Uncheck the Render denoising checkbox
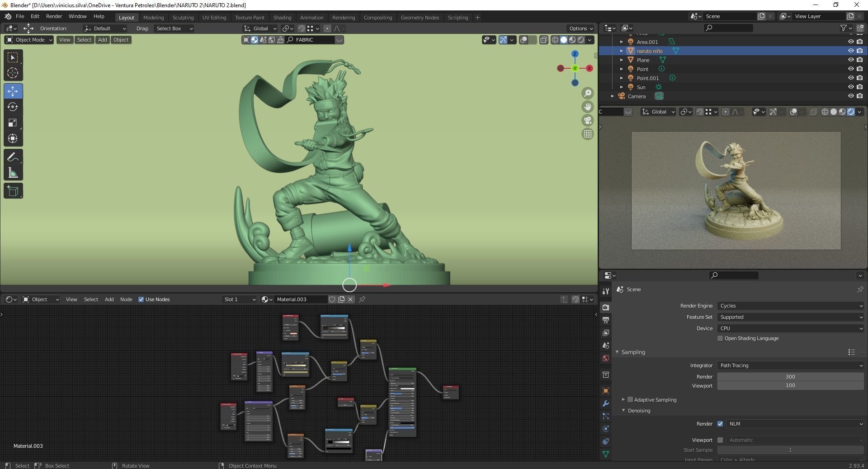This screenshot has width=868, height=469. coord(720,424)
